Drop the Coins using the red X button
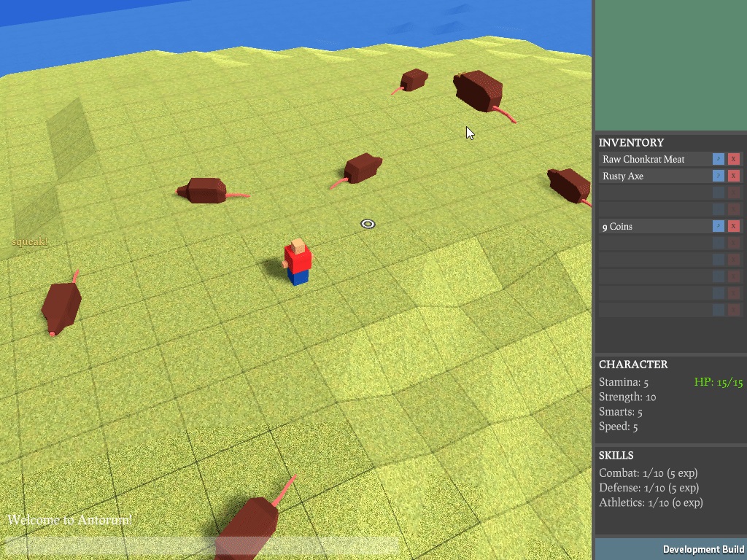Viewport: 747px width, 560px height. pos(734,226)
